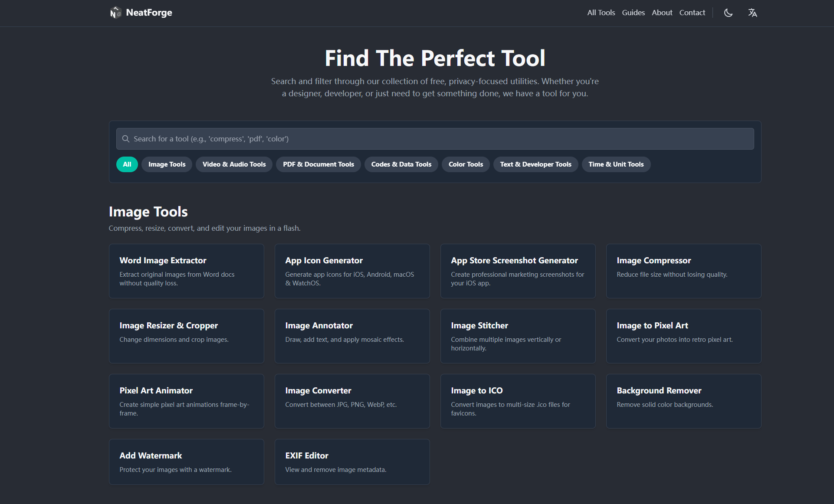Open the EXIF Editor tool
The image size is (834, 504).
pos(352,461)
